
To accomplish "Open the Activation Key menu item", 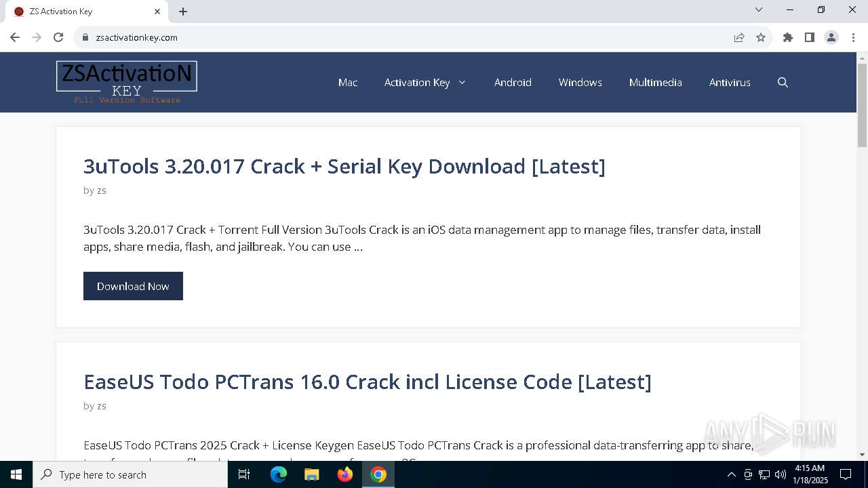I will (x=417, y=82).
